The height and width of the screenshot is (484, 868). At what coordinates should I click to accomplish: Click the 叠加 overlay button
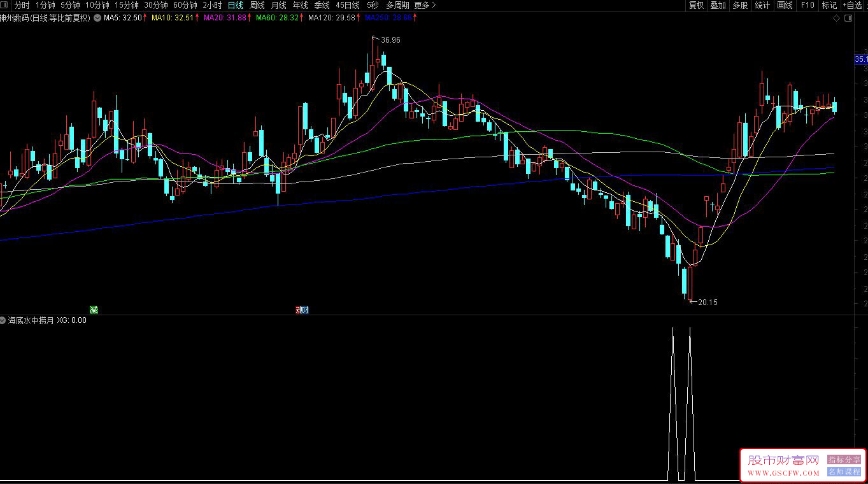(718, 5)
